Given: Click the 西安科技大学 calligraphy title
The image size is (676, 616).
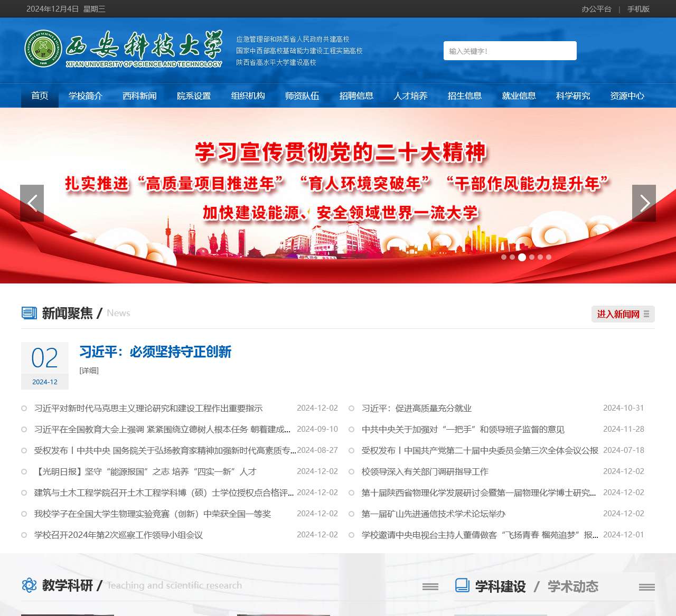Looking at the screenshot, I should click(144, 45).
